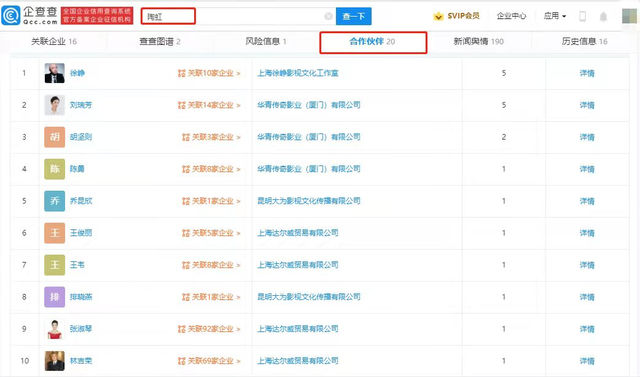Expand 关联69家企业 for 林吉荣

[x=209, y=361]
